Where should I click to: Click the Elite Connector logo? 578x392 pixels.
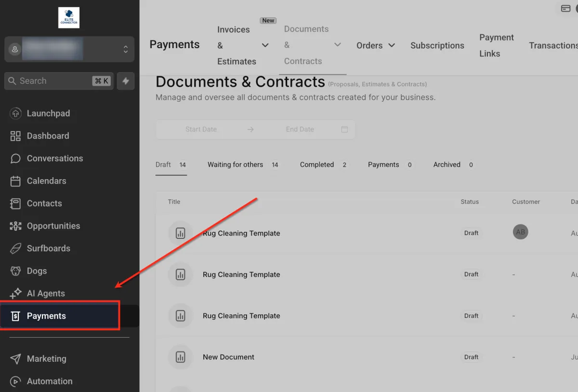coord(69,18)
